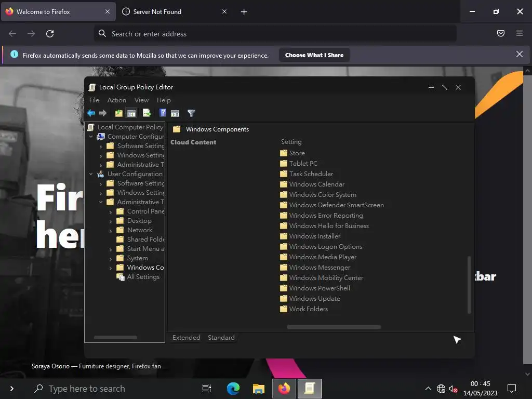Open the Action menu
Image resolution: width=532 pixels, height=399 pixels.
click(117, 100)
